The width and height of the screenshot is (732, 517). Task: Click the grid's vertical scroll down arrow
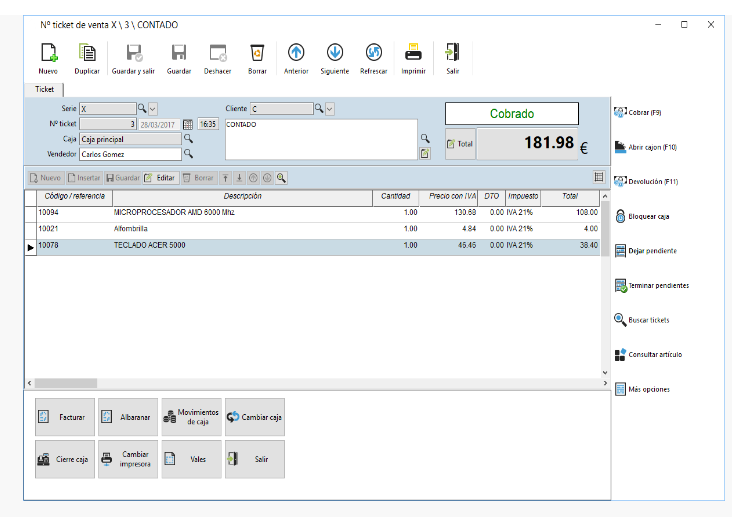click(x=605, y=373)
